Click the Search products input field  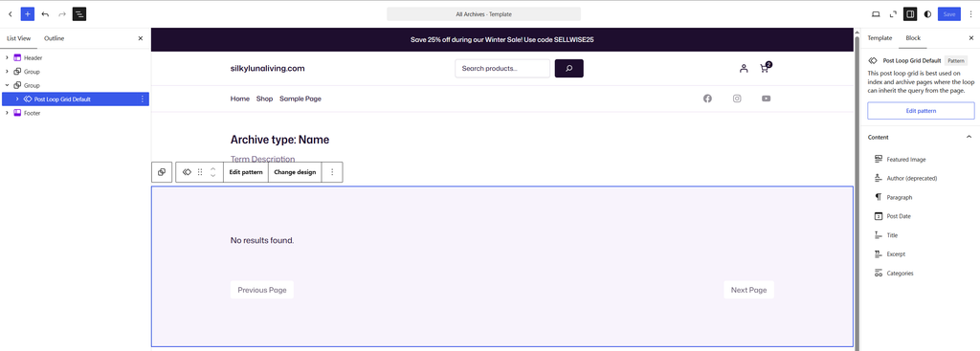click(x=502, y=69)
